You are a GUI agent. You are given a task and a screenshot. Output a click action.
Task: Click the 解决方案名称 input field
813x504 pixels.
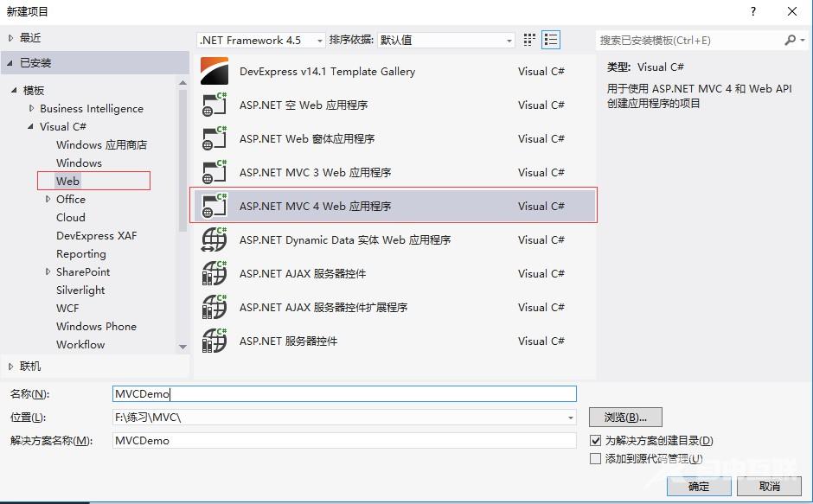[x=344, y=441]
